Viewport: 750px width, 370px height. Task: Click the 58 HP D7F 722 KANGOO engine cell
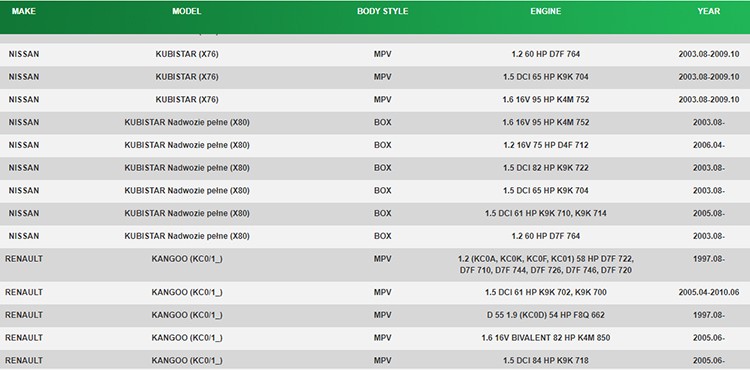pos(545,265)
